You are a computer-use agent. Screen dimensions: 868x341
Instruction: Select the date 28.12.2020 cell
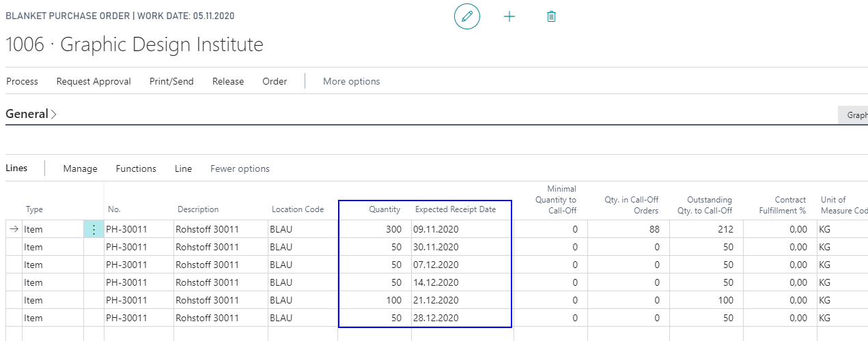pyautogui.click(x=461, y=318)
